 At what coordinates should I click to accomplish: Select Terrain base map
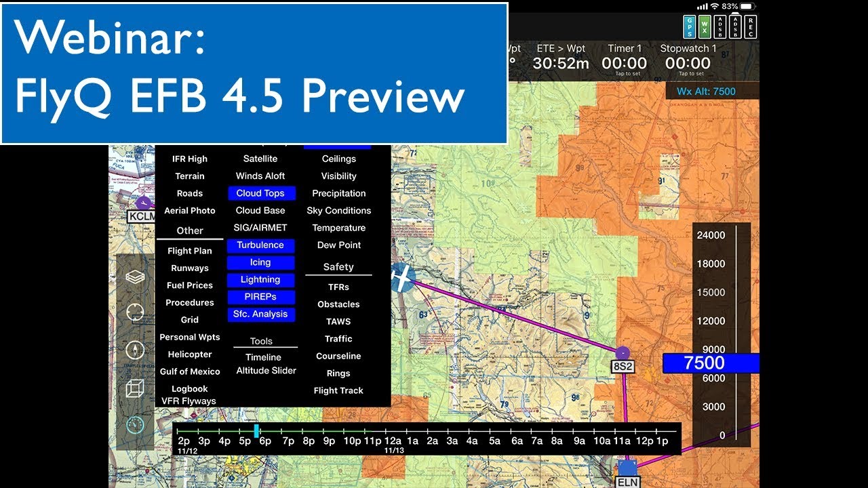(x=190, y=176)
